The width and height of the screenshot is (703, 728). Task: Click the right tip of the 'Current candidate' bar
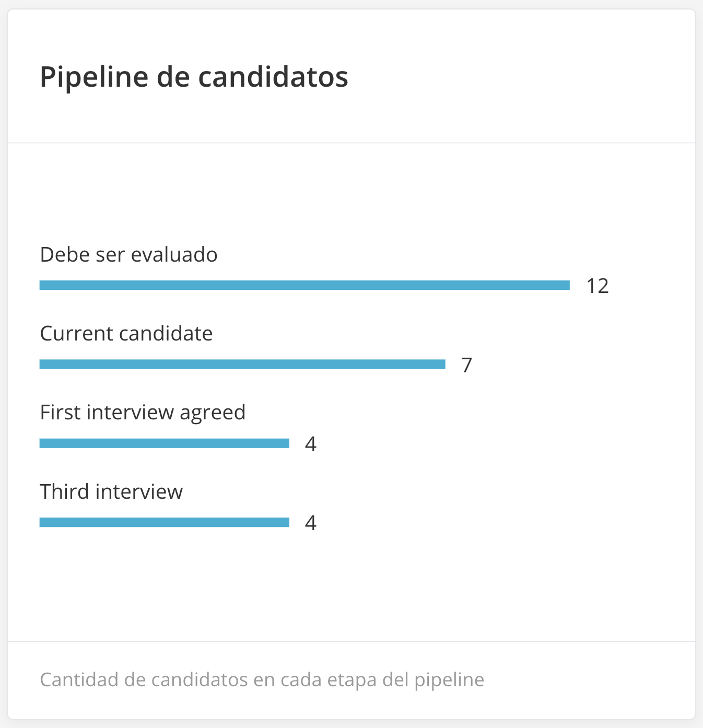click(x=443, y=365)
